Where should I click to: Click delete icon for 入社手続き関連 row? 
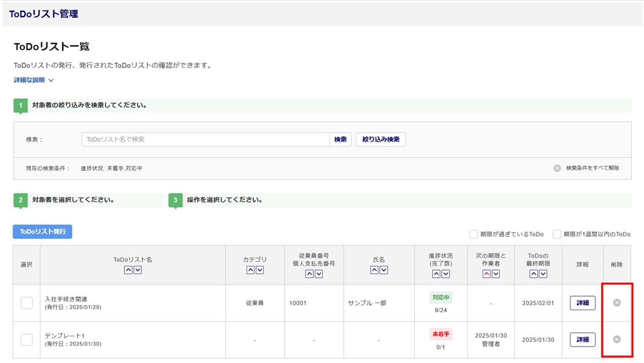click(617, 303)
